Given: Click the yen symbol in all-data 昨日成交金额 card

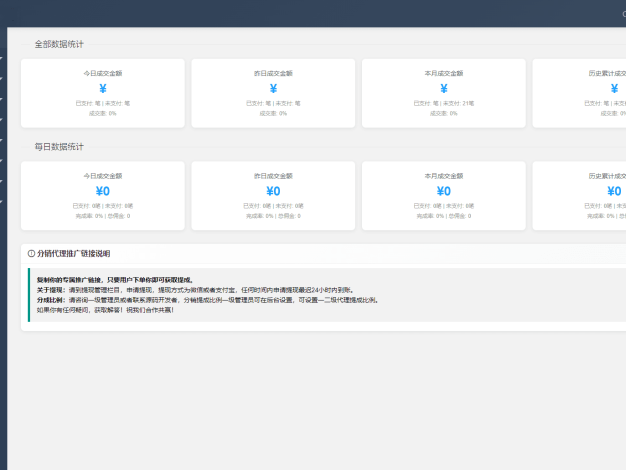Looking at the screenshot, I should 273,89.
